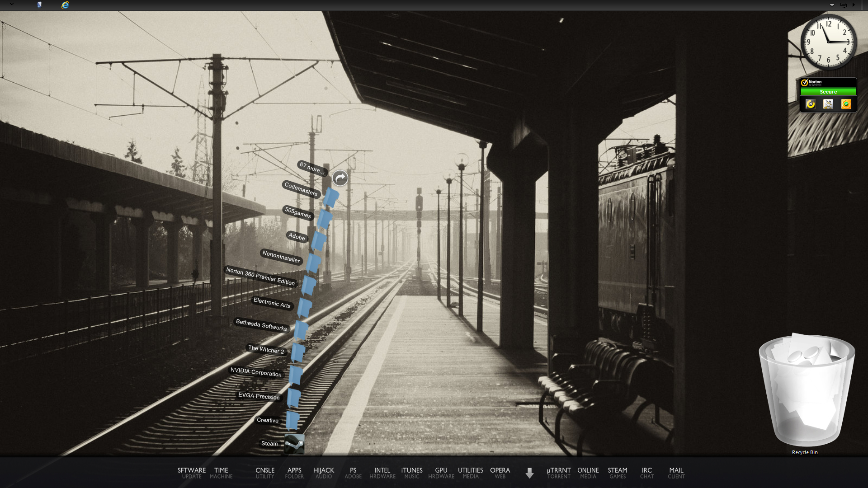
Task: Open the IRC CHAT taskbar icon
Action: point(647,473)
